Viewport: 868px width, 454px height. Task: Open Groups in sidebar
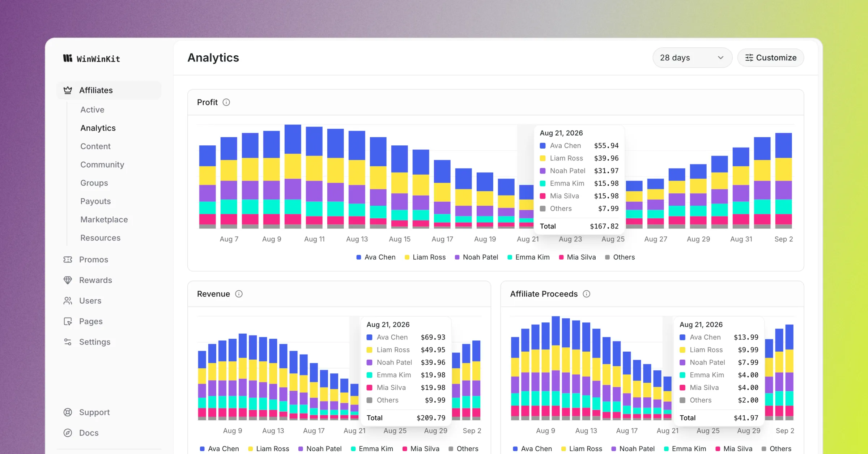pos(94,183)
